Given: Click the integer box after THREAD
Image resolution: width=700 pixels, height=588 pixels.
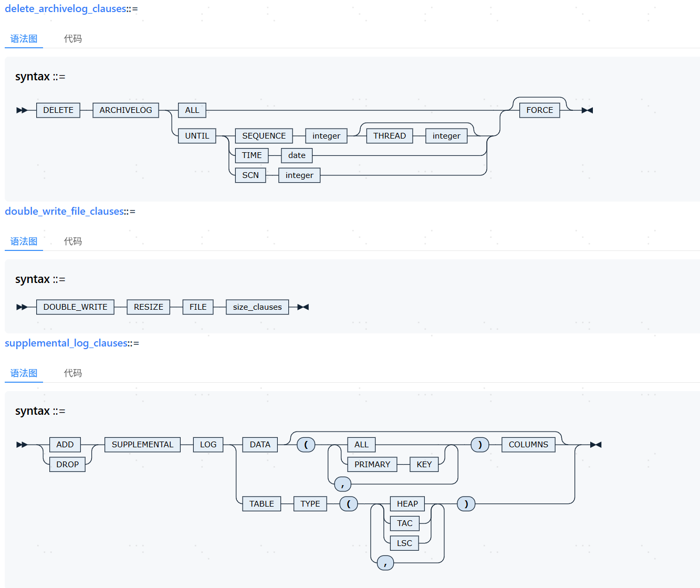Looking at the screenshot, I should pos(446,136).
